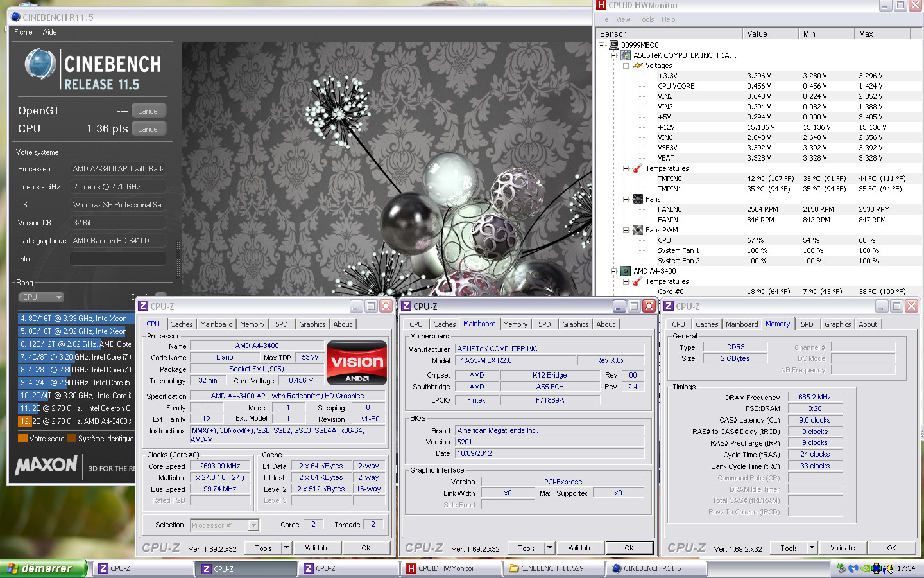Click the HWMonitor red H title icon
The width and height of the screenshot is (924, 578).
pos(601,5)
